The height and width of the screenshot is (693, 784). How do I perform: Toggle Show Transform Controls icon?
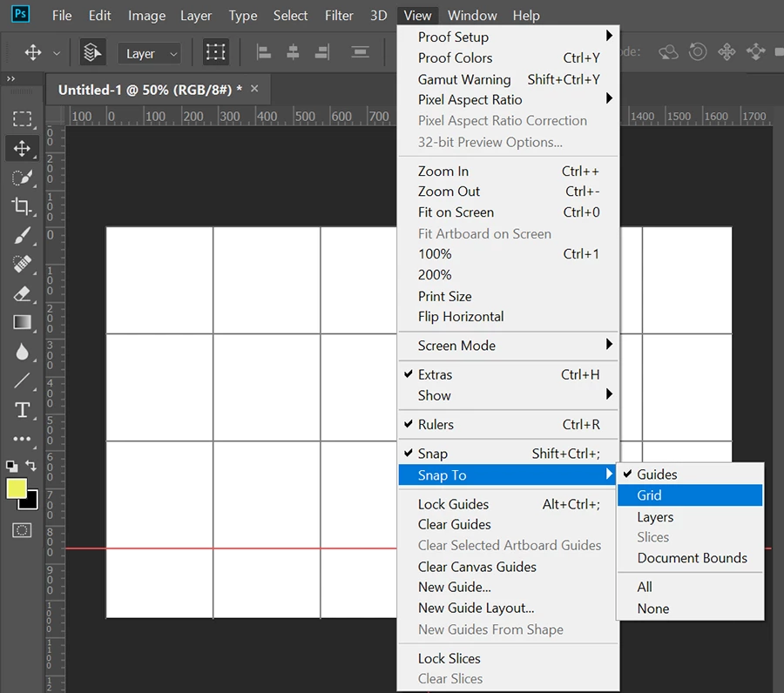coord(215,52)
